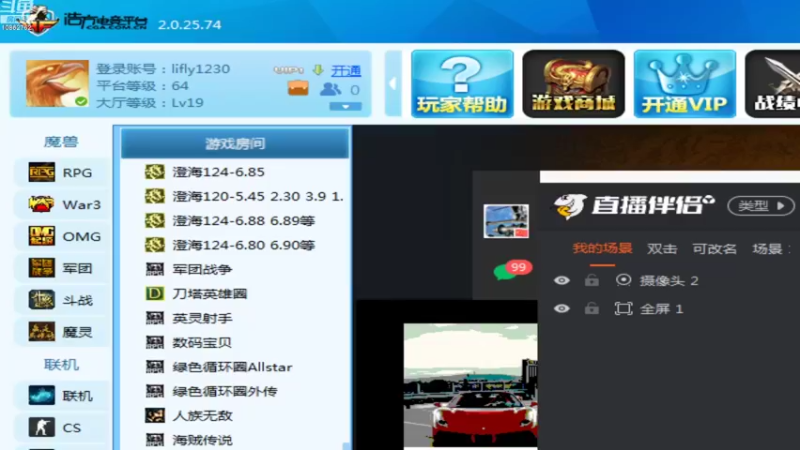
Task: Toggle visibility eye for 摄像头 2
Action: pyautogui.click(x=562, y=281)
